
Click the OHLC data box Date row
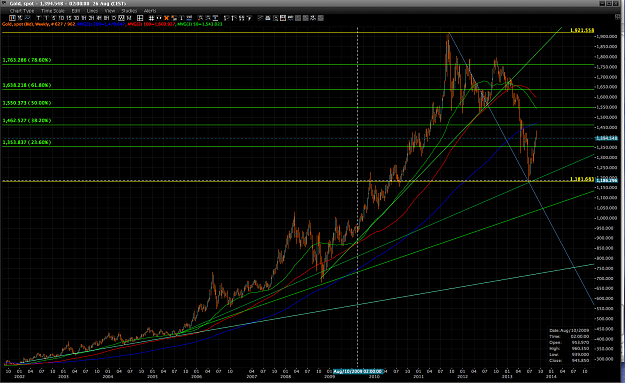pos(569,330)
